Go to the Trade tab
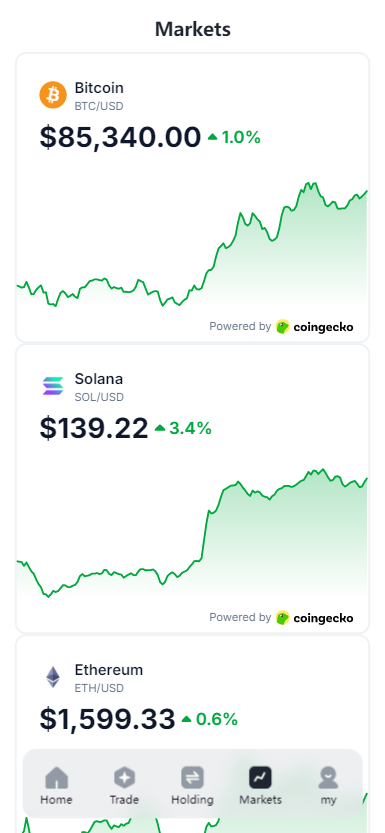This screenshot has width=385, height=833. [x=124, y=785]
